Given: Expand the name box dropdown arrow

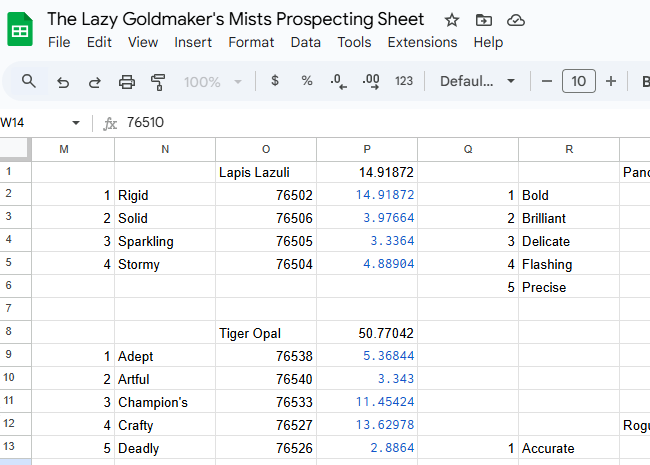Looking at the screenshot, I should click(x=75, y=123).
